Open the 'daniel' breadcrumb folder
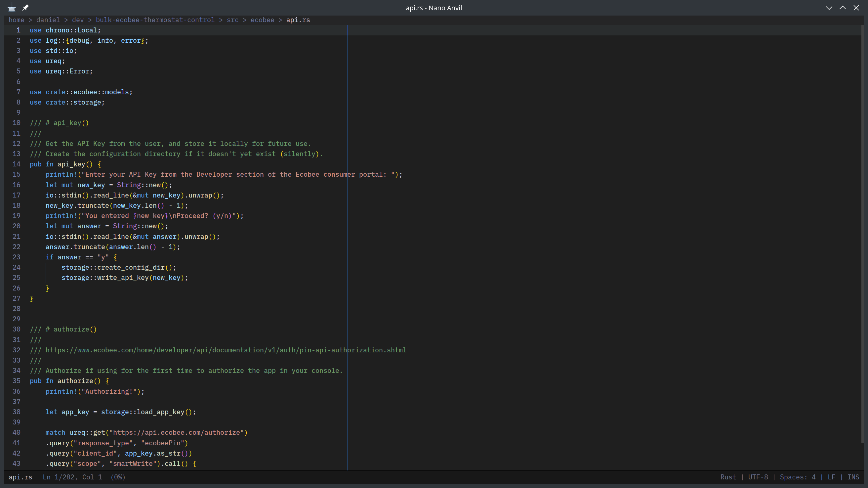Screen dimensions: 868x488 pos(48,20)
